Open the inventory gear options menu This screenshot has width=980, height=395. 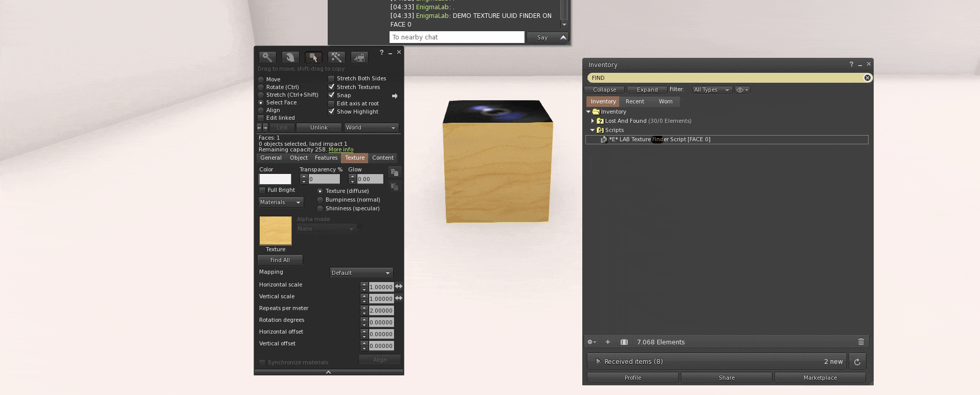click(591, 342)
